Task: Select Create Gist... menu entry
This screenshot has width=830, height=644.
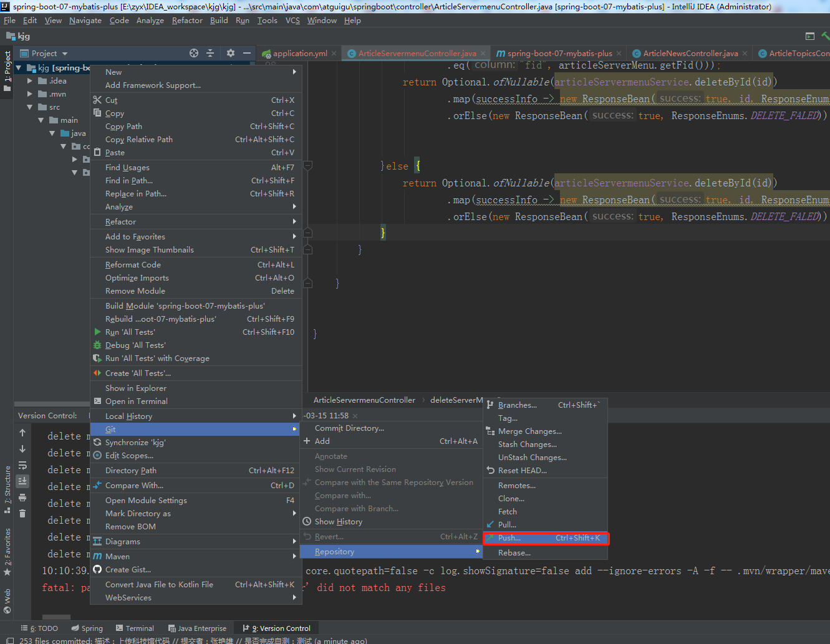Action: 196,570
